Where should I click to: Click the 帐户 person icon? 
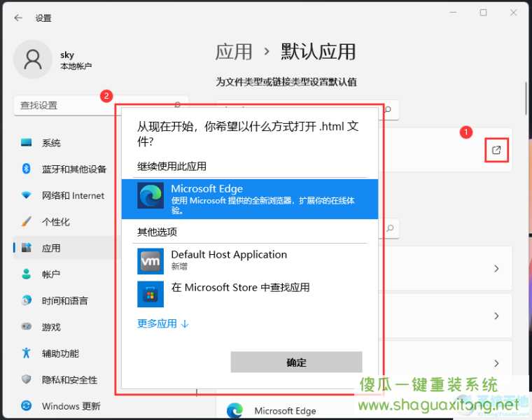[x=26, y=274]
